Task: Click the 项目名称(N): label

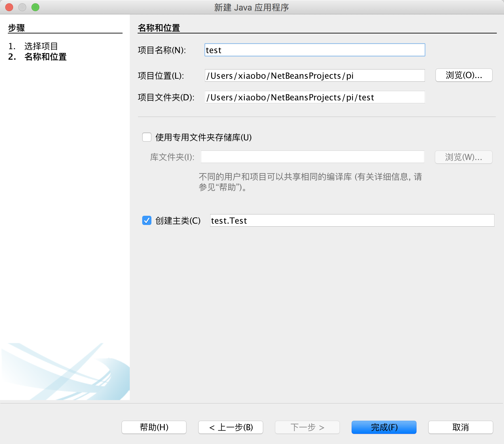Action: [162, 50]
